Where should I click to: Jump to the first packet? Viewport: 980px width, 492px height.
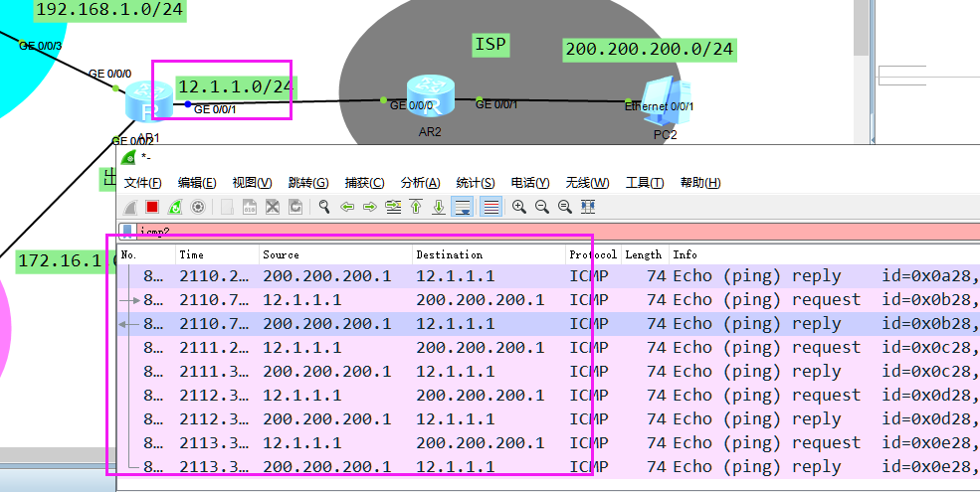[416, 207]
